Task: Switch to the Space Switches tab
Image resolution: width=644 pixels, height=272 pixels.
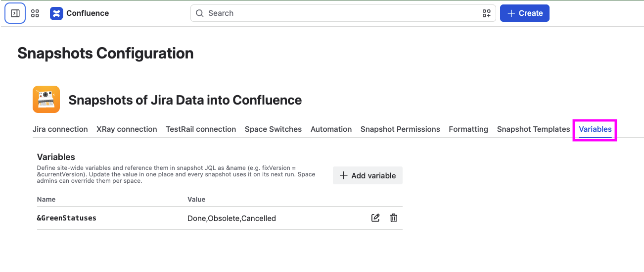Action: 273,129
